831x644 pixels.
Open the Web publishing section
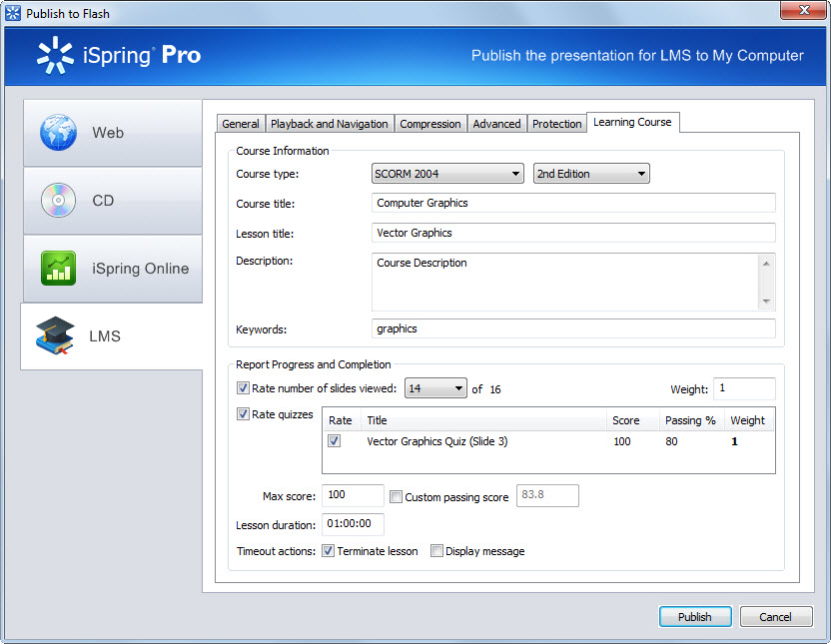pos(112,133)
